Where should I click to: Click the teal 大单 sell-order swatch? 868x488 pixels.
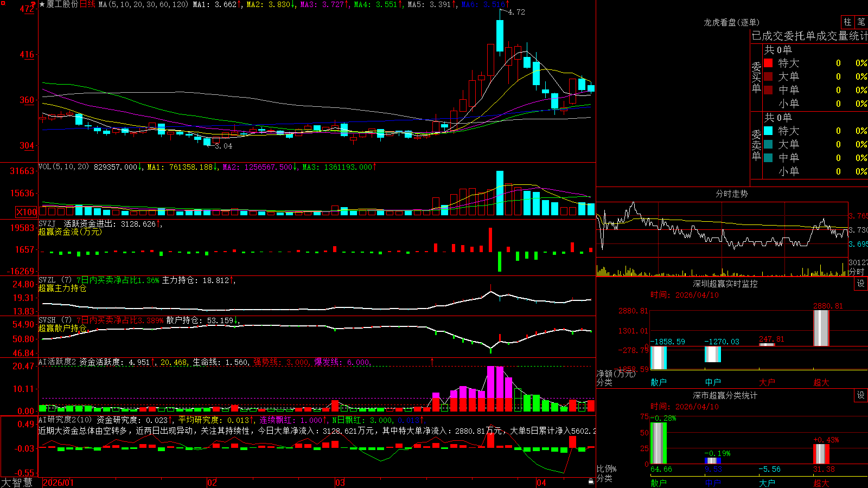(x=768, y=144)
